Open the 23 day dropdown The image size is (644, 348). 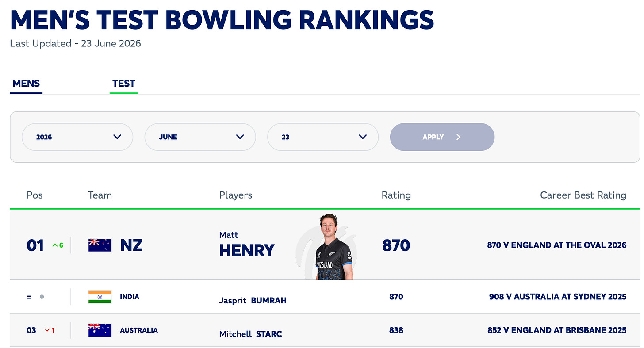point(323,137)
